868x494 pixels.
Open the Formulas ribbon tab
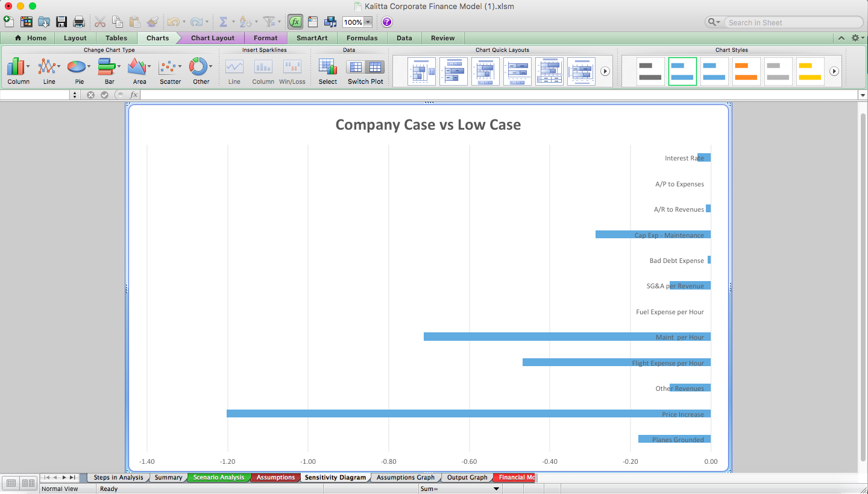(362, 37)
